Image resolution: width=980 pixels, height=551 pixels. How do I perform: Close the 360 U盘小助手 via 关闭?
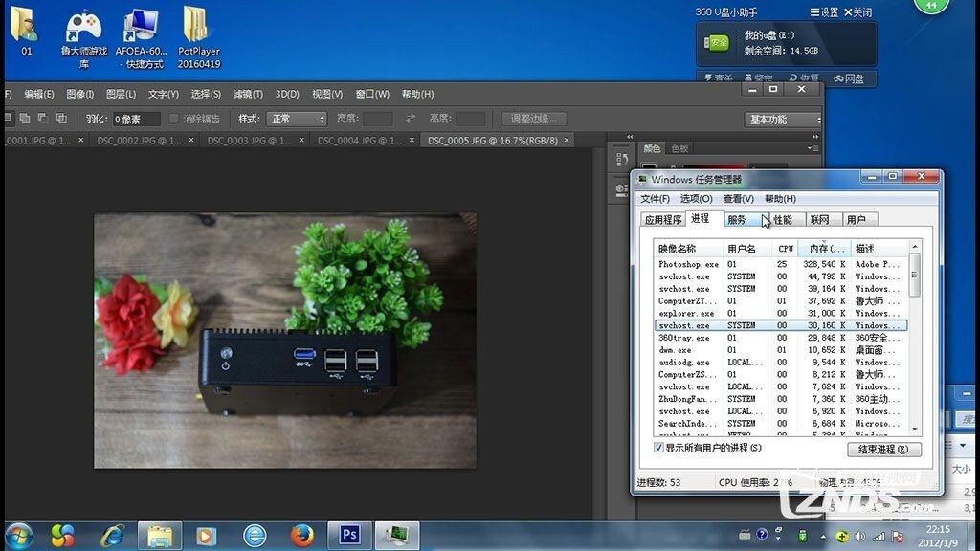coord(857,11)
